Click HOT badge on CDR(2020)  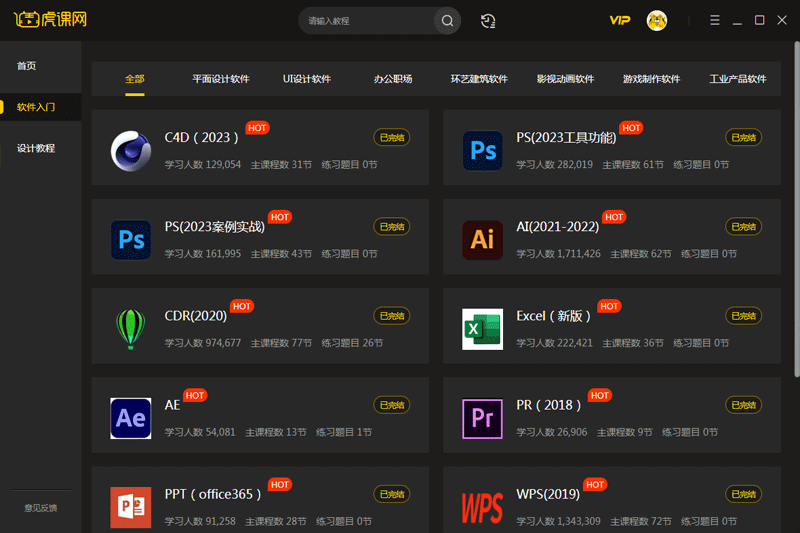242,307
